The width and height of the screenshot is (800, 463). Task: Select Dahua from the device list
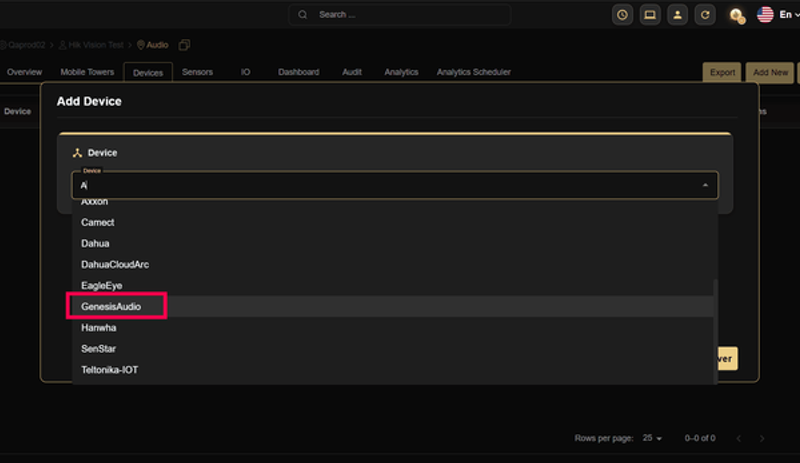tap(394, 243)
